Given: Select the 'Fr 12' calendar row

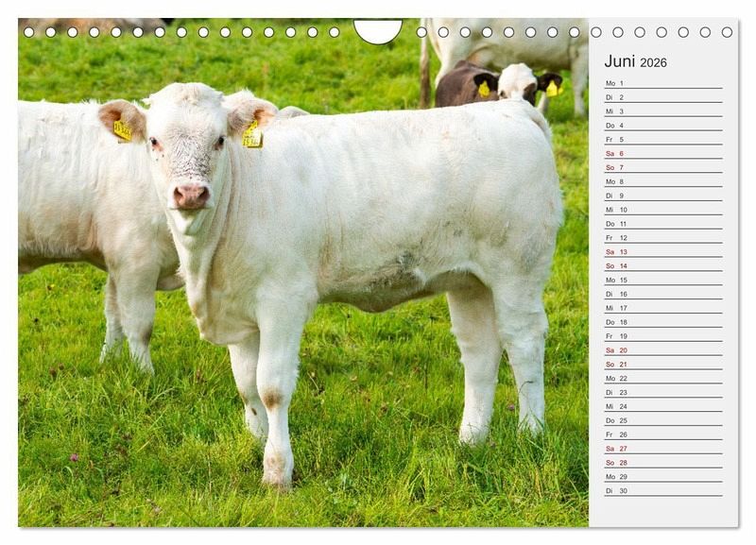Looking at the screenshot, I should click(663, 238).
